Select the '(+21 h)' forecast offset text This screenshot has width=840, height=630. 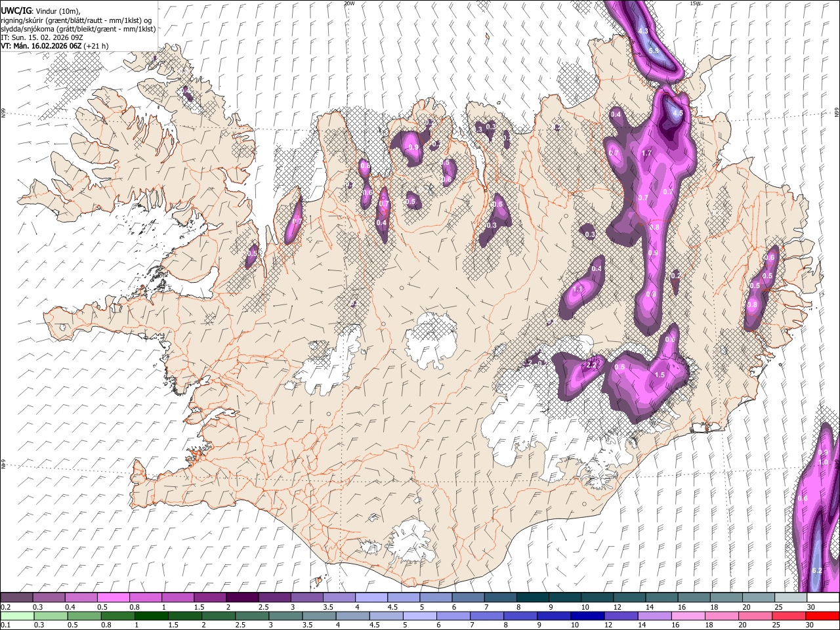pyautogui.click(x=96, y=46)
